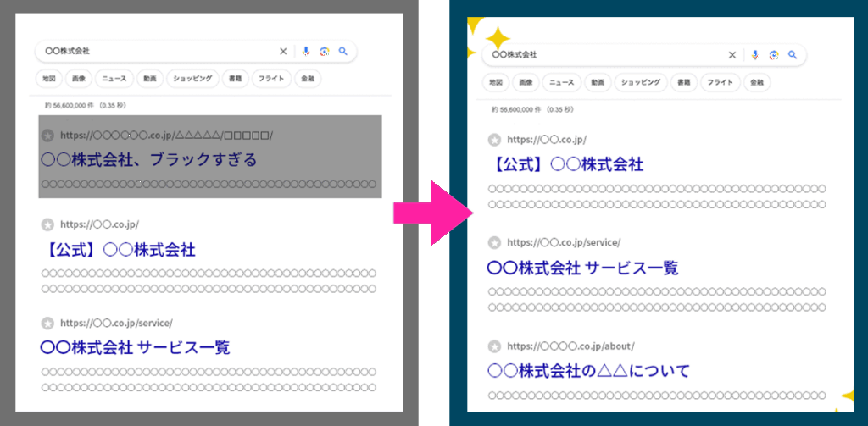Choose the フライト tab in the left panel
The width and height of the screenshot is (868, 426).
click(270, 79)
